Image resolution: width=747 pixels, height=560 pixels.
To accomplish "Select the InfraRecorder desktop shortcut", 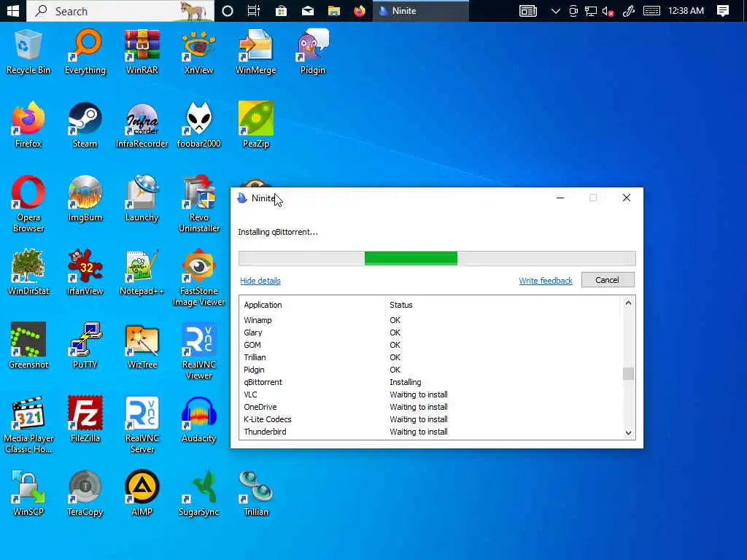I will 142,125.
